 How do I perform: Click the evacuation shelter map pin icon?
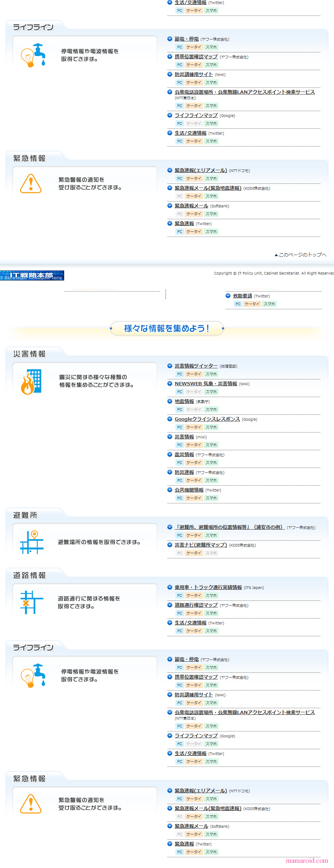pyautogui.click(x=31, y=542)
